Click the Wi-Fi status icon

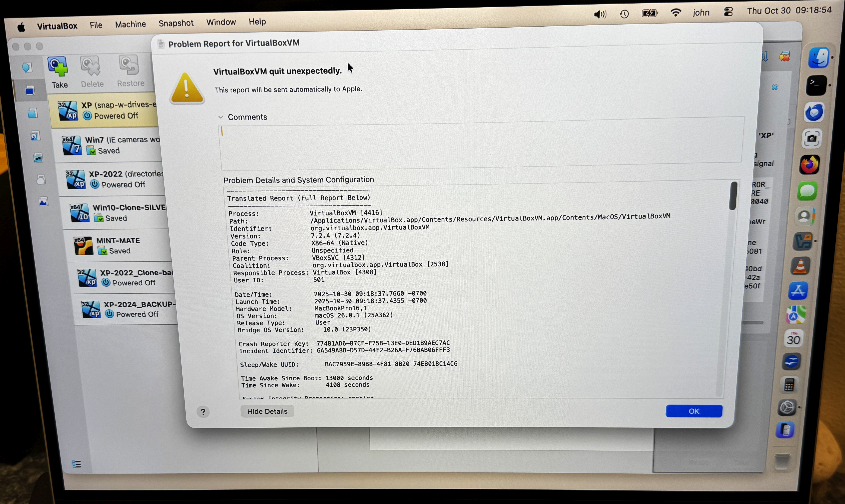(x=676, y=13)
